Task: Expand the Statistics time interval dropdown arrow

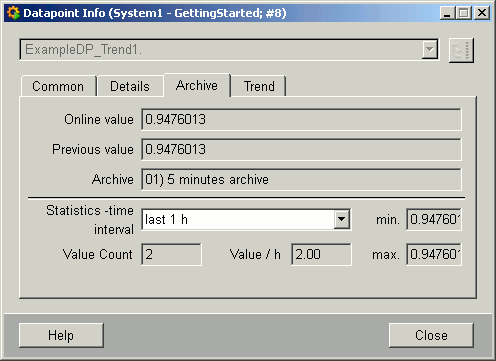Action: pos(342,219)
